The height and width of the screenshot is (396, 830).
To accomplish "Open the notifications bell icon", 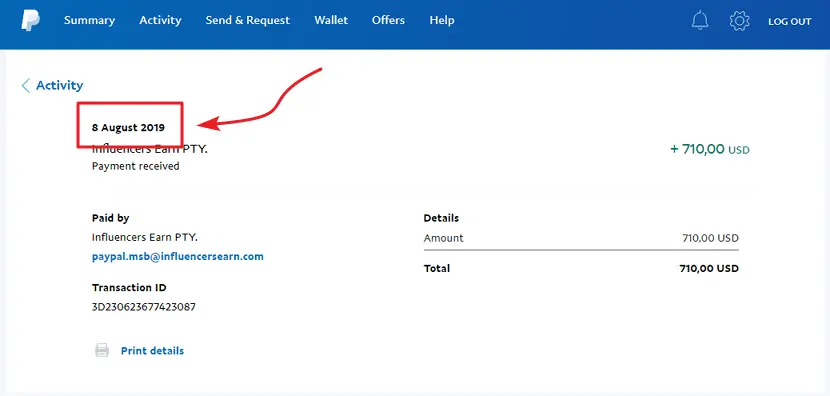I will (700, 21).
